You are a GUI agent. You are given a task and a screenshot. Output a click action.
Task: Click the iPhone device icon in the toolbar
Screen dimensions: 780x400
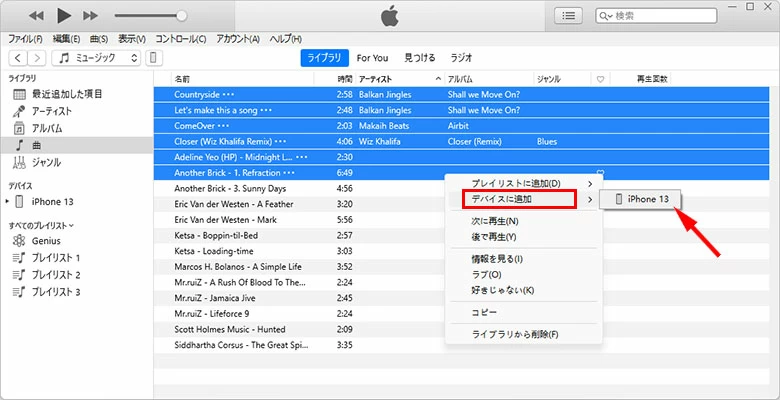click(x=154, y=58)
